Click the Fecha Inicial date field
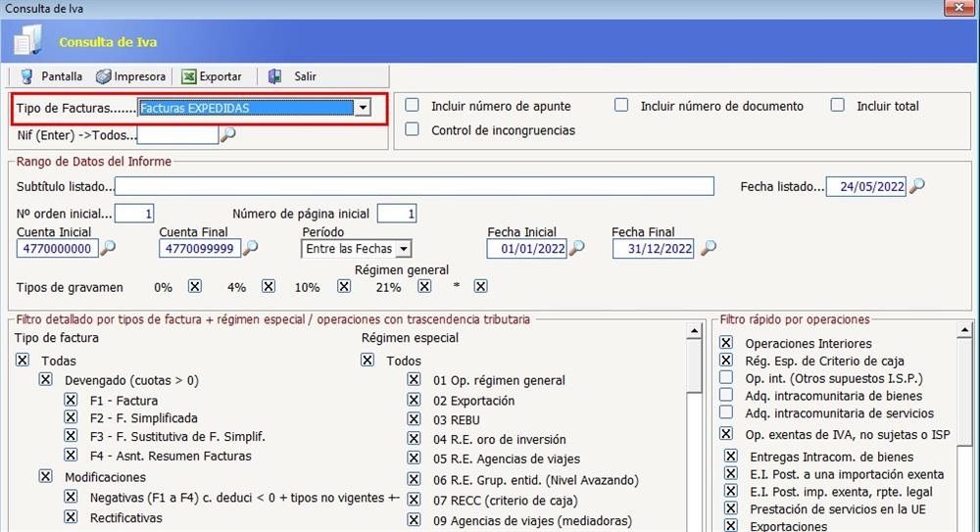 pos(526,249)
